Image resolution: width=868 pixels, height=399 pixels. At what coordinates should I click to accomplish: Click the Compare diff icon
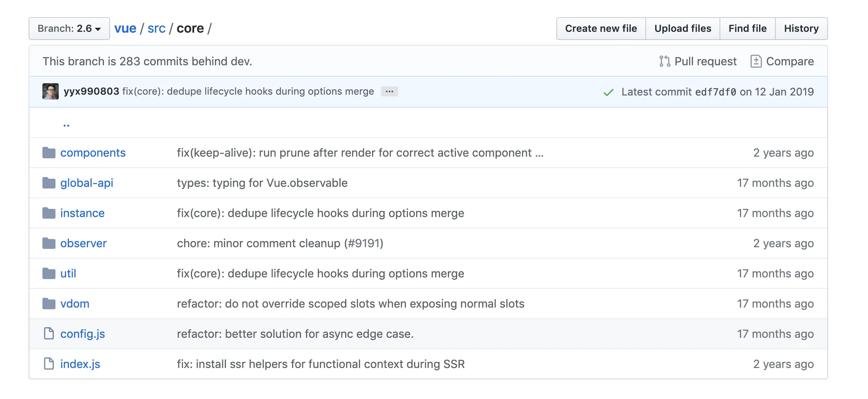tap(756, 61)
